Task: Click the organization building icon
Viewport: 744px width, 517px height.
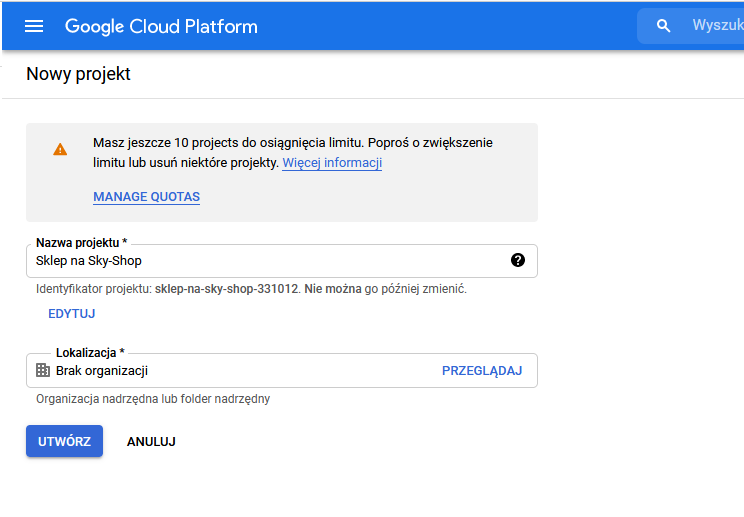Action: tap(43, 370)
